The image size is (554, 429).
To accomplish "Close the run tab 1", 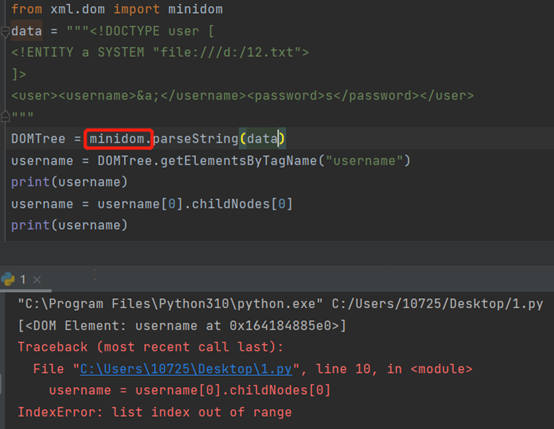I will [37, 280].
